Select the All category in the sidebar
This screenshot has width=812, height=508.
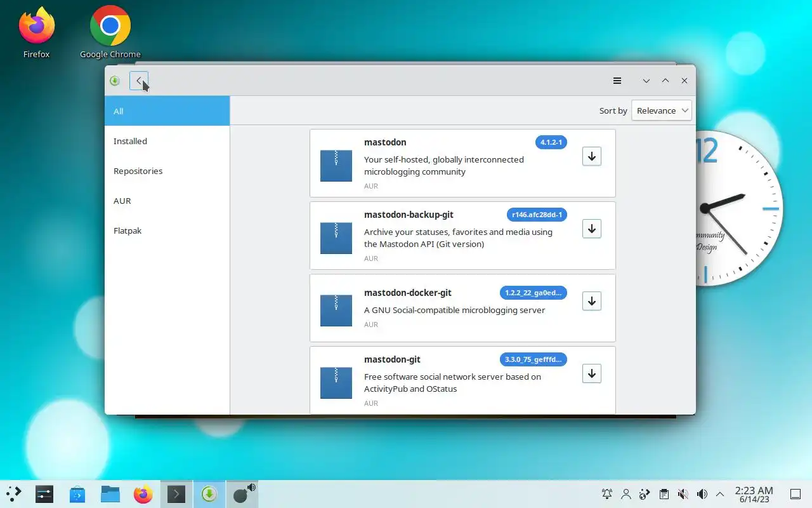[167, 111]
